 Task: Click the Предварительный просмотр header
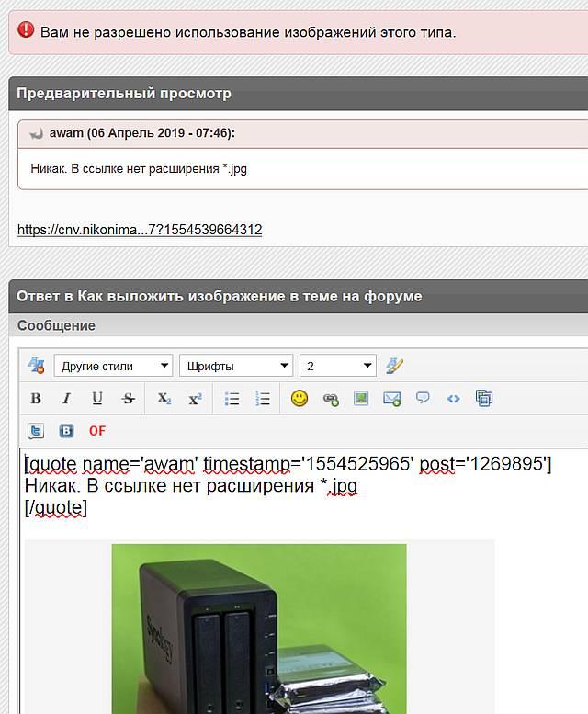[124, 94]
